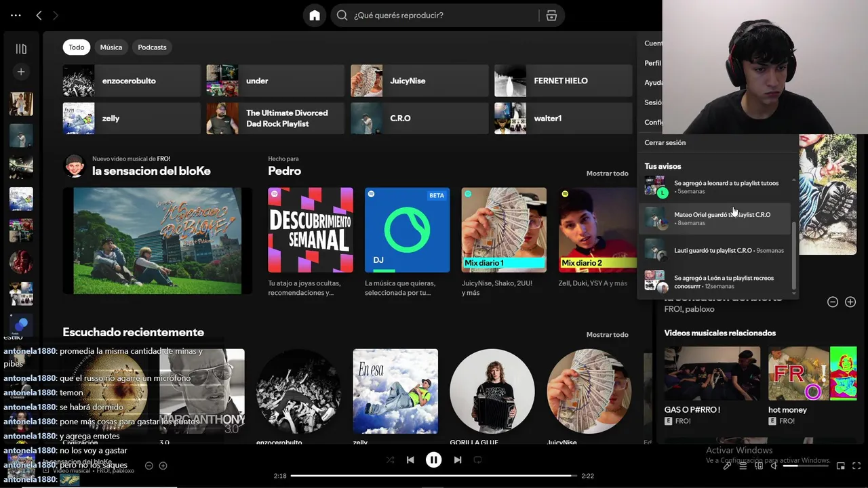The image size is (868, 488).
Task: Open the zelly shortcut card
Action: (132, 118)
